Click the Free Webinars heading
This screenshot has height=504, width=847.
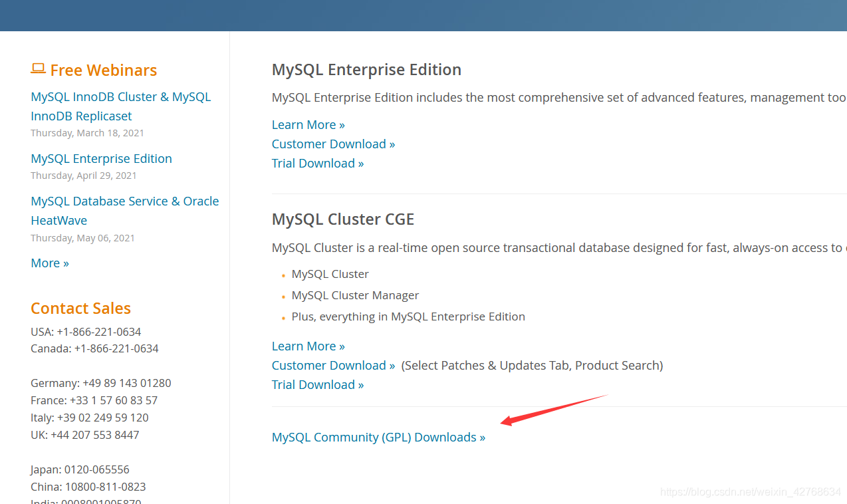tap(104, 70)
